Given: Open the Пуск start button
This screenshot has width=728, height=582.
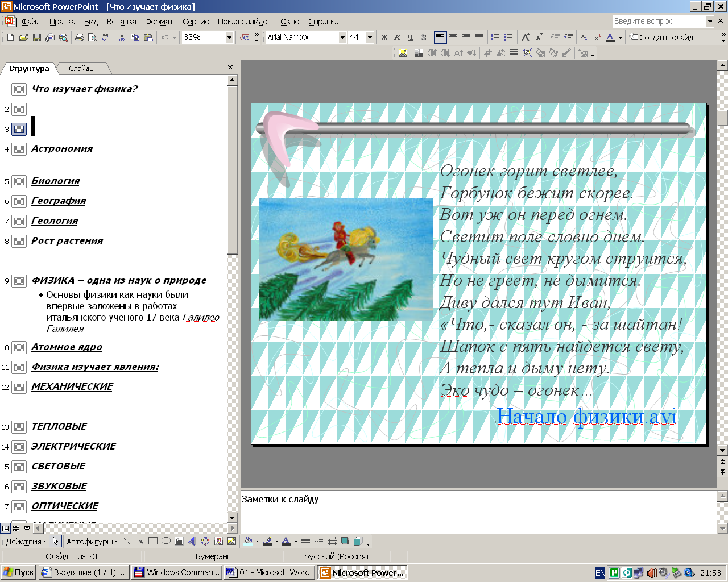Looking at the screenshot, I should (x=18, y=572).
